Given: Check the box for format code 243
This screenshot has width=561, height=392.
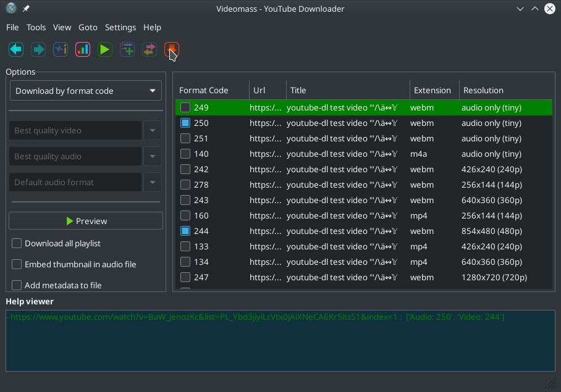Looking at the screenshot, I should pos(185,200).
